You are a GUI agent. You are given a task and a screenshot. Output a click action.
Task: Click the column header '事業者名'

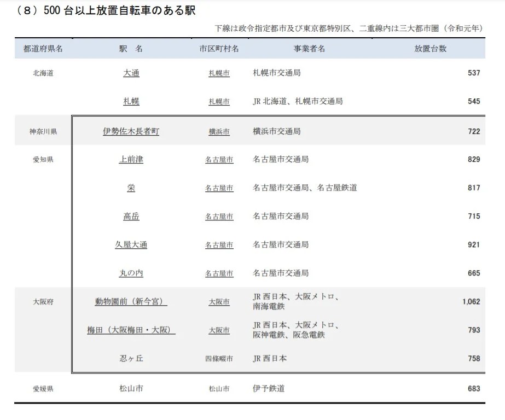pyautogui.click(x=309, y=49)
